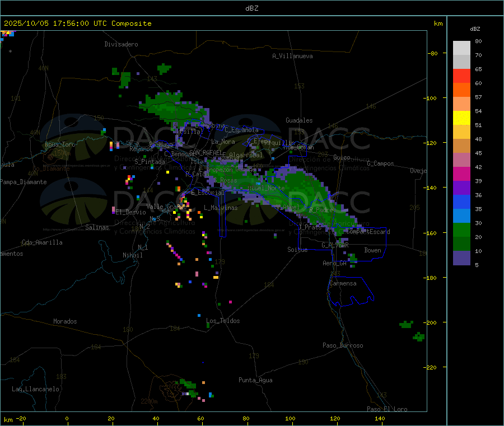Select the violet purple legend swatch

click(x=461, y=188)
